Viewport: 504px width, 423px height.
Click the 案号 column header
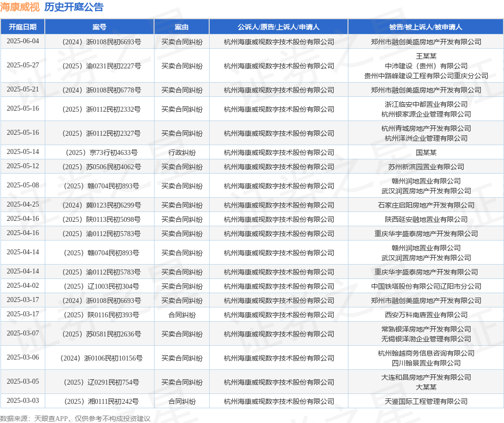[99, 27]
